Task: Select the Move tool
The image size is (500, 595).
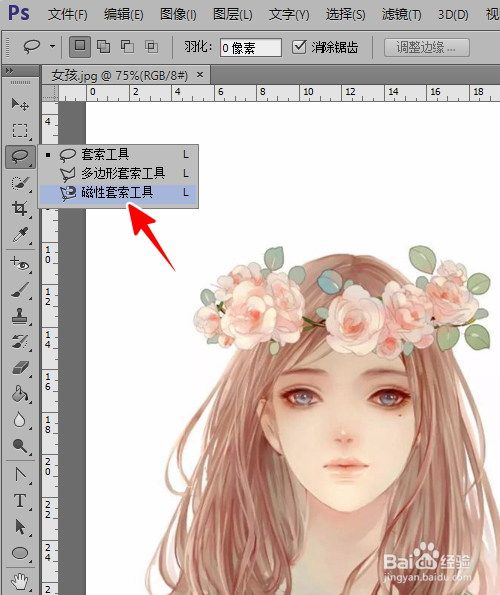Action: coord(20,104)
